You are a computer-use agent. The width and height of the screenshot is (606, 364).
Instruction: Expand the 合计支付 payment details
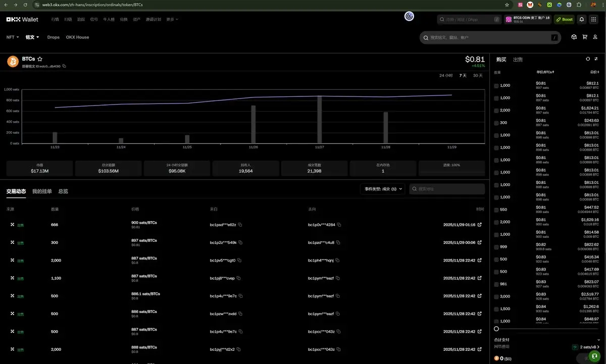point(598,340)
